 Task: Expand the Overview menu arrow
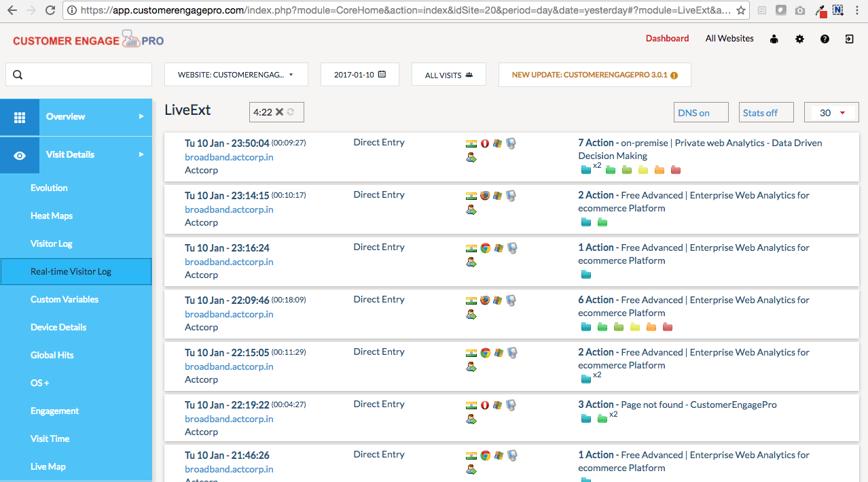point(141,117)
